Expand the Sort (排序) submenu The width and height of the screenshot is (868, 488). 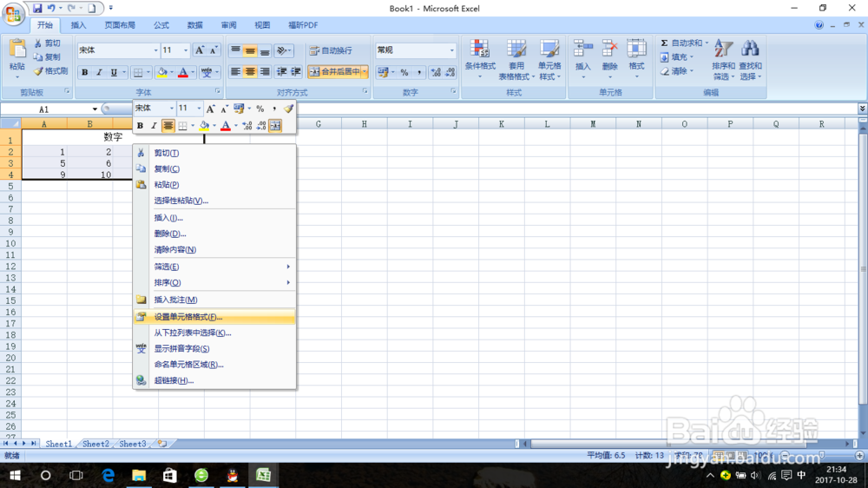coord(288,282)
